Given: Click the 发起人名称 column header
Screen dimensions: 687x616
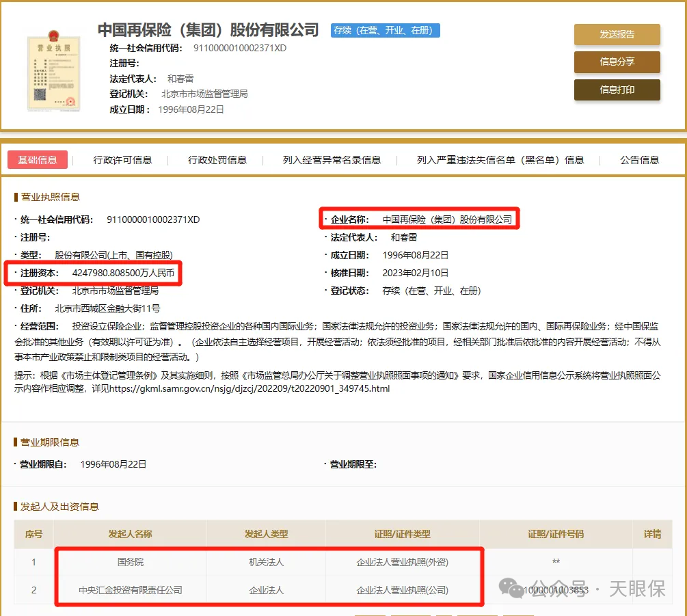Looking at the screenshot, I should (130, 534).
